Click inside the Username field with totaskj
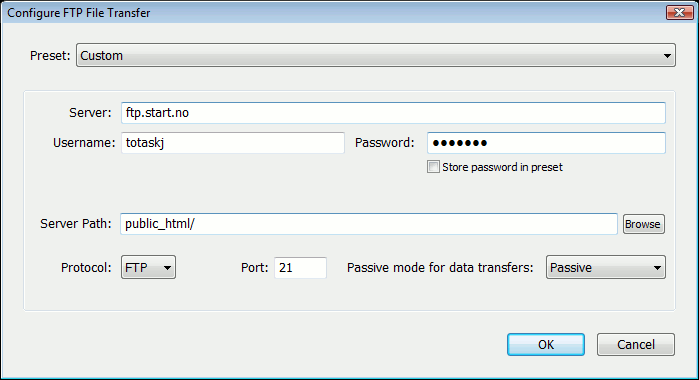 click(x=233, y=143)
